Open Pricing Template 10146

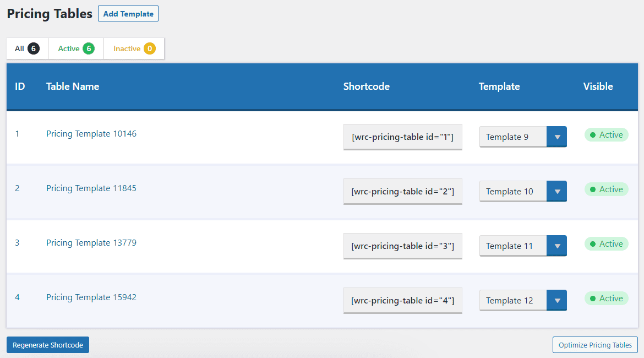click(91, 134)
